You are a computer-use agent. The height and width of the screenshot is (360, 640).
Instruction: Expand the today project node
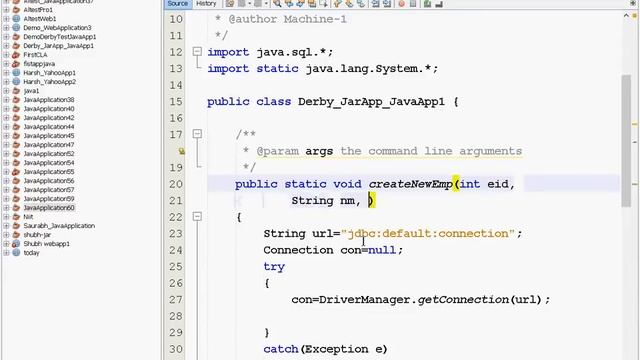6,253
